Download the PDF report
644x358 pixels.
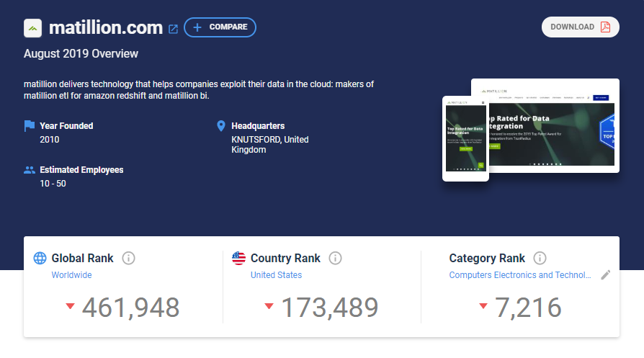(x=580, y=27)
